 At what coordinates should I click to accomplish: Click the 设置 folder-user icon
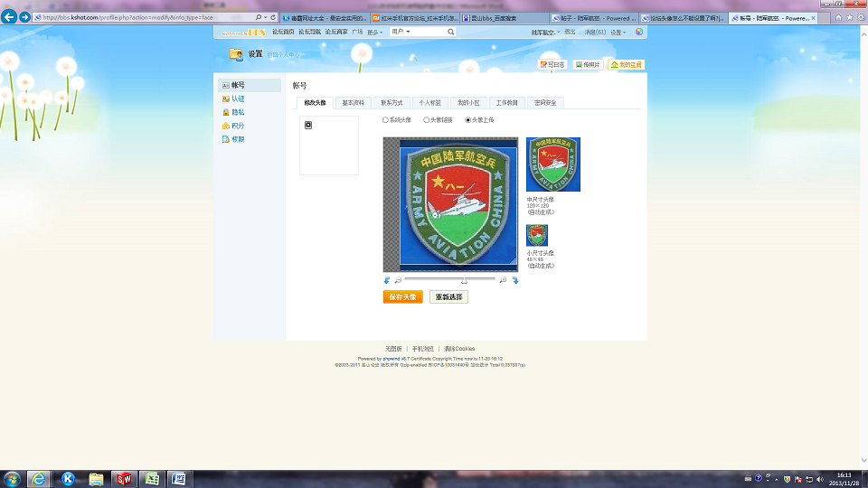[236, 54]
